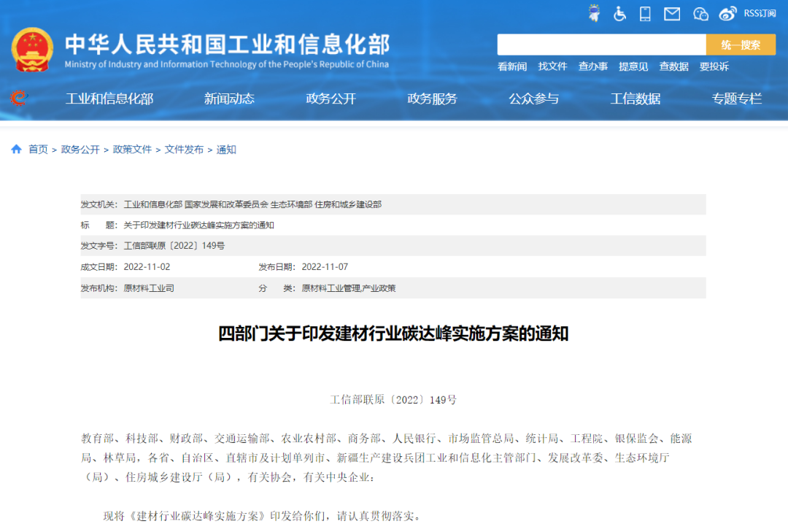788x532 pixels.
Task: Navigate to 政策文件 in breadcrumb
Action: coord(132,149)
